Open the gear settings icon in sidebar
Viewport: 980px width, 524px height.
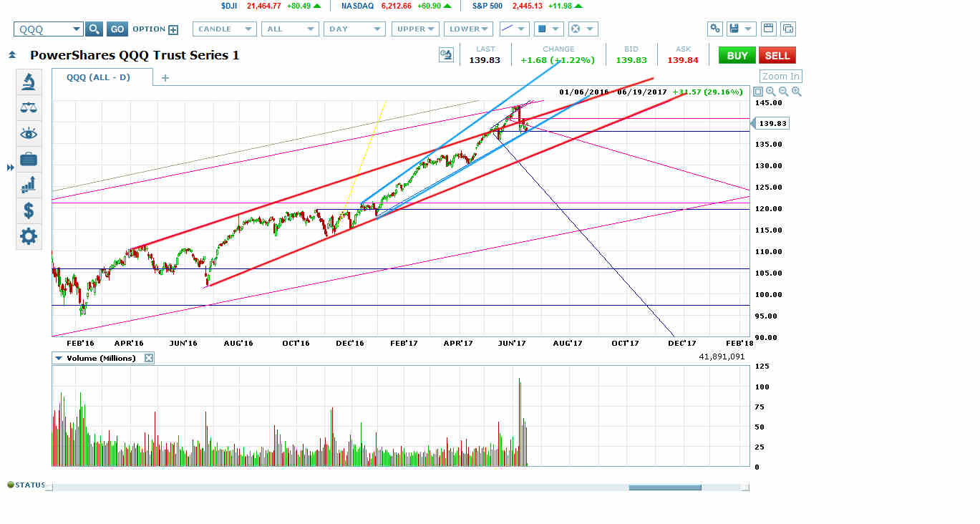(x=29, y=236)
